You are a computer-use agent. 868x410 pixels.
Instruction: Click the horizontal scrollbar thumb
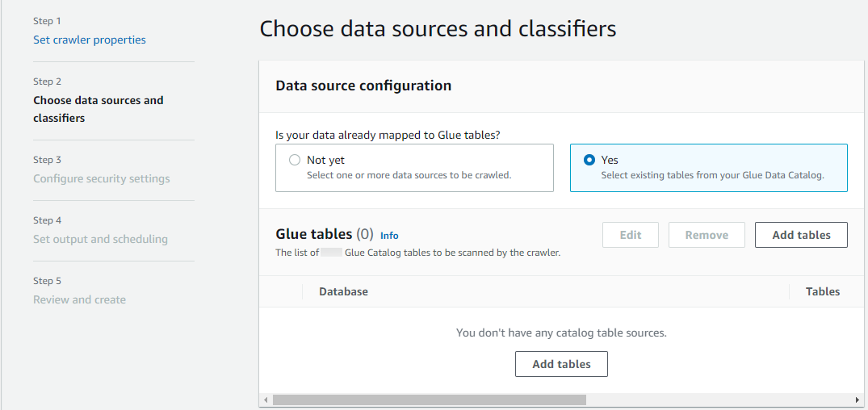428,400
